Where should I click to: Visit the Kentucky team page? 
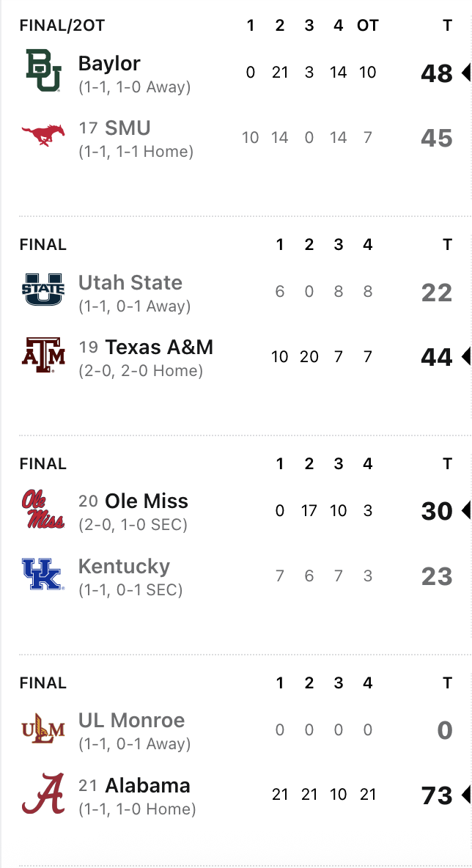pyautogui.click(x=124, y=566)
